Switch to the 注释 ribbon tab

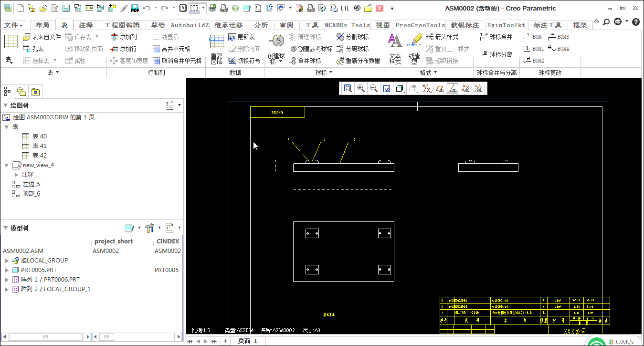pyautogui.click(x=86, y=25)
